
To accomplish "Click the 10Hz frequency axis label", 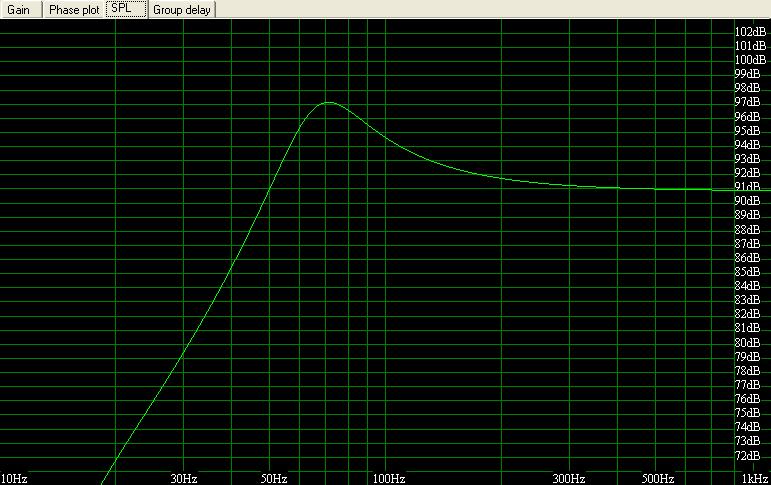I will [14, 478].
